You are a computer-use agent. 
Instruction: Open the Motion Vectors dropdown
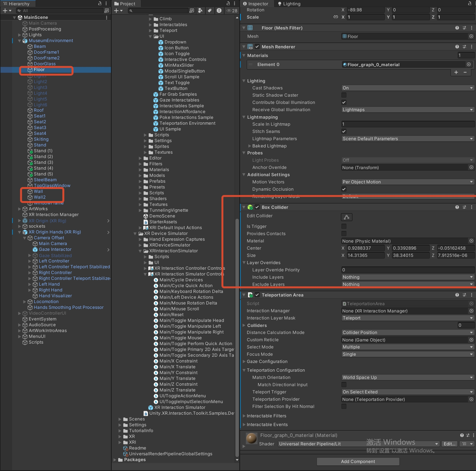[x=408, y=182]
